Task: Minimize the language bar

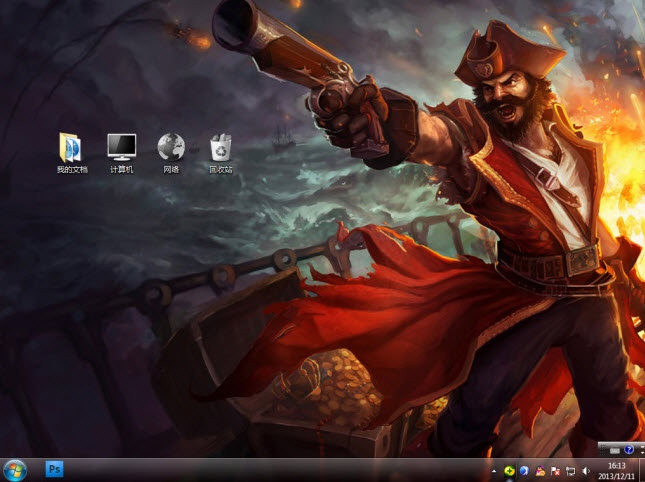Action: click(x=643, y=447)
